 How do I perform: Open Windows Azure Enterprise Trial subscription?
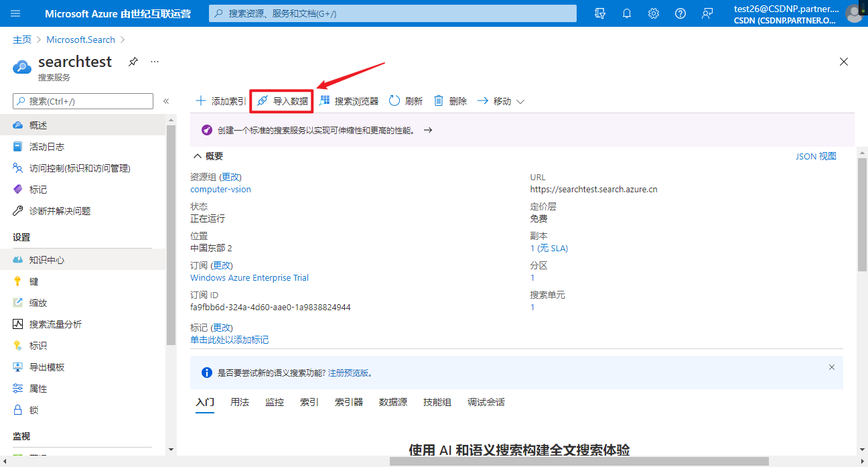(x=249, y=278)
